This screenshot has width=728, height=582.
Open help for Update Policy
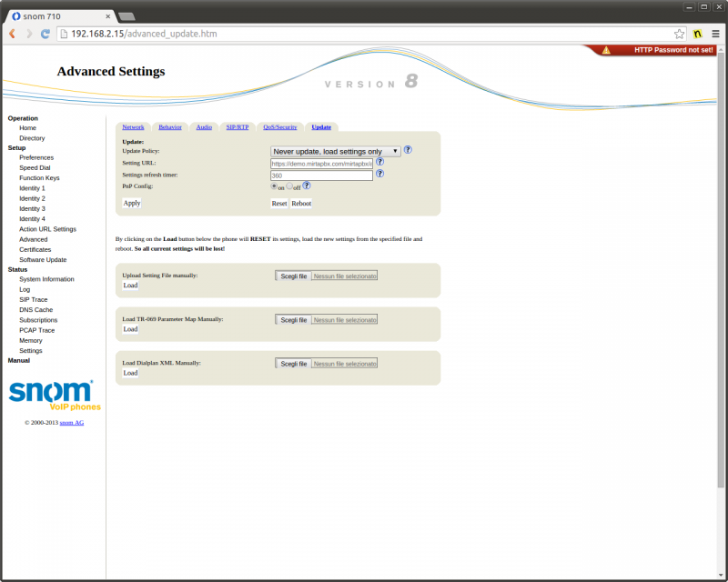click(407, 150)
